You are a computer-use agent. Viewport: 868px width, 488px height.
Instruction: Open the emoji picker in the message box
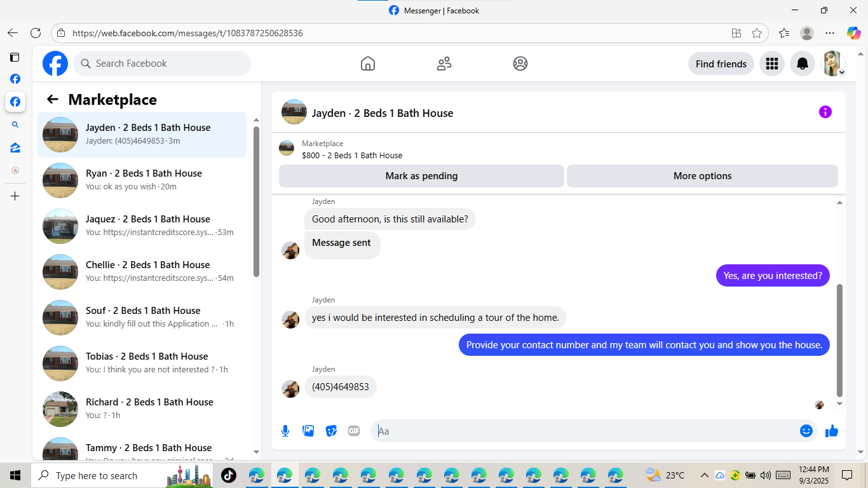point(806,431)
